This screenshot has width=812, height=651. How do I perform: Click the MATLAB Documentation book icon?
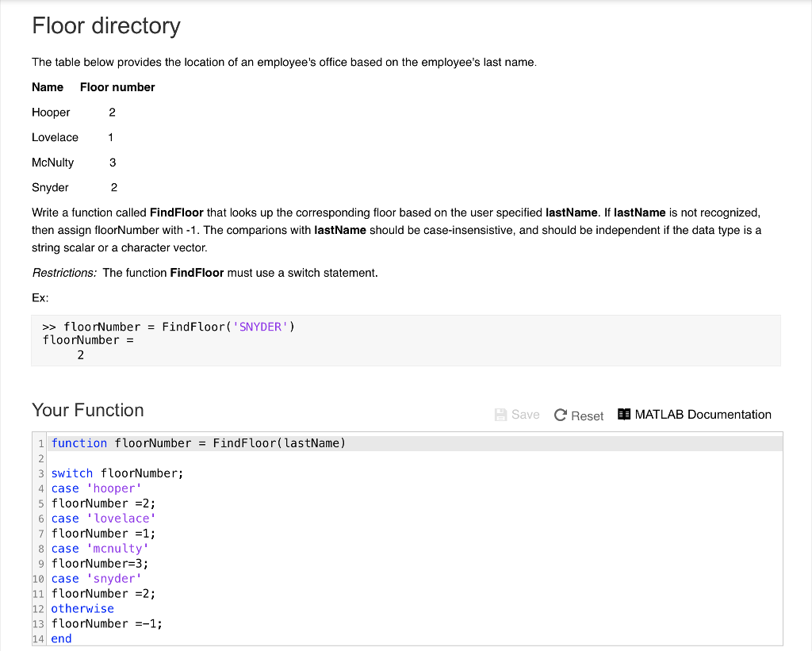coord(623,414)
